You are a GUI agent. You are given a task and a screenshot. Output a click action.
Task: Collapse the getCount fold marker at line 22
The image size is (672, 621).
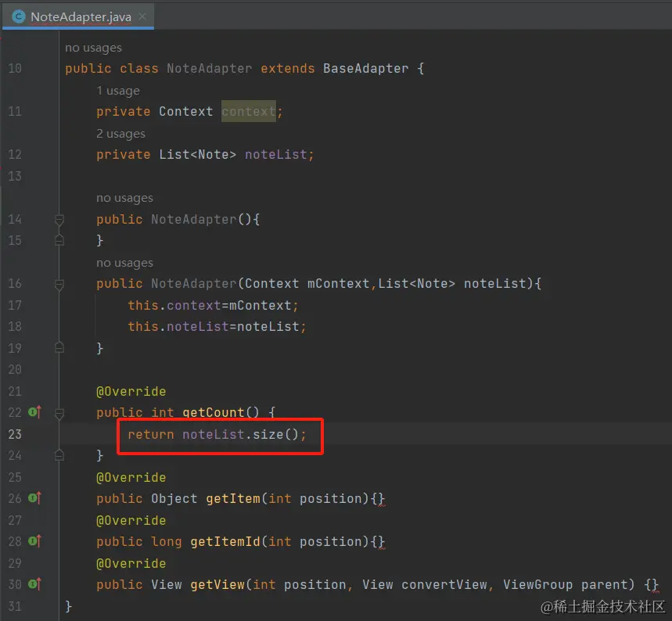coord(59,413)
